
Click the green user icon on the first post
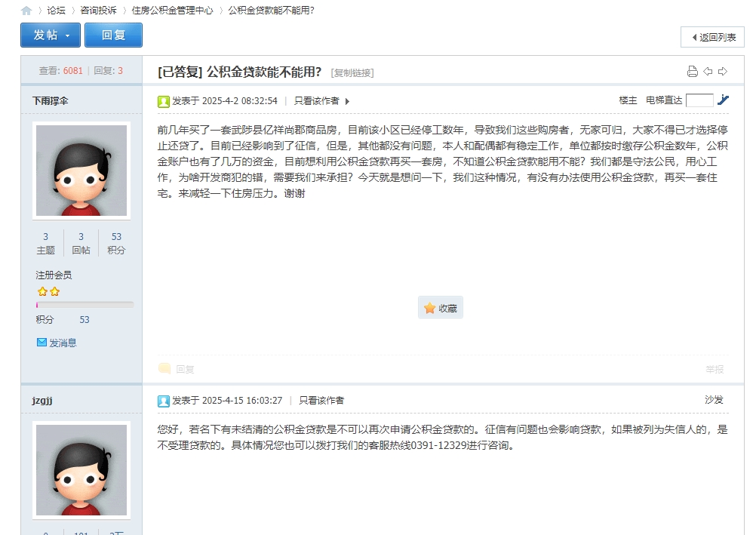[164, 101]
